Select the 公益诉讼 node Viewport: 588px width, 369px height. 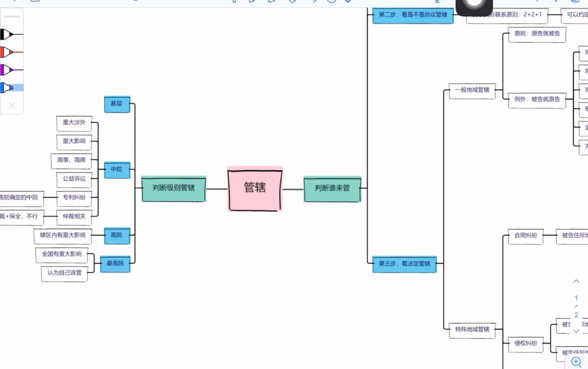[x=74, y=180]
